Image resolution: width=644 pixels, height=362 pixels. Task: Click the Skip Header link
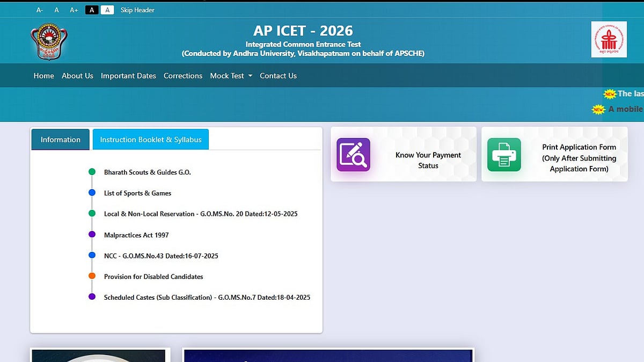[137, 10]
